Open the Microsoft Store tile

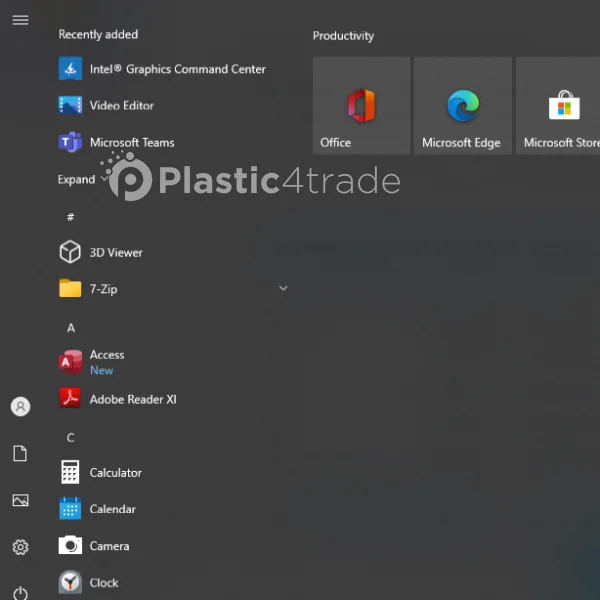tap(558, 106)
